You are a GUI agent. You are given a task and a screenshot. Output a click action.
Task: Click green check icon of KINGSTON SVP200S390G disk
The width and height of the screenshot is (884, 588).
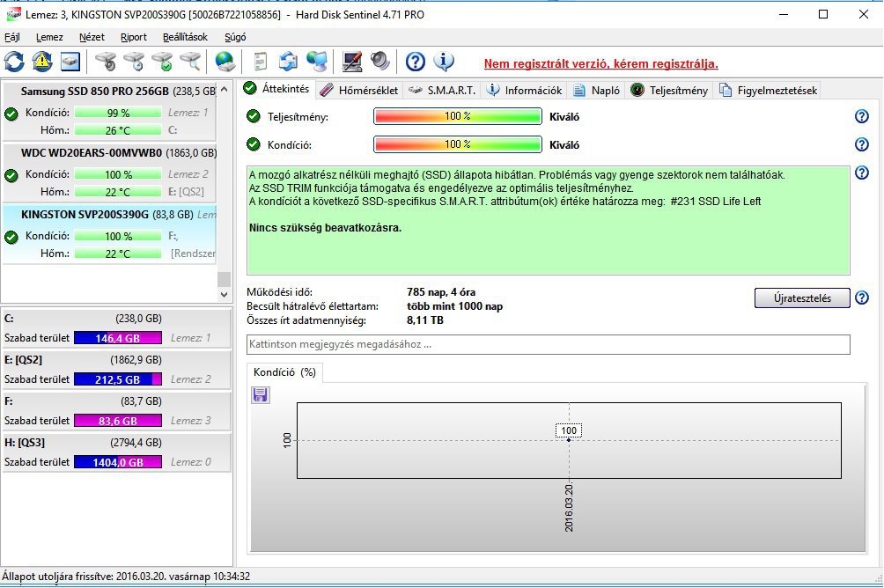[11, 238]
